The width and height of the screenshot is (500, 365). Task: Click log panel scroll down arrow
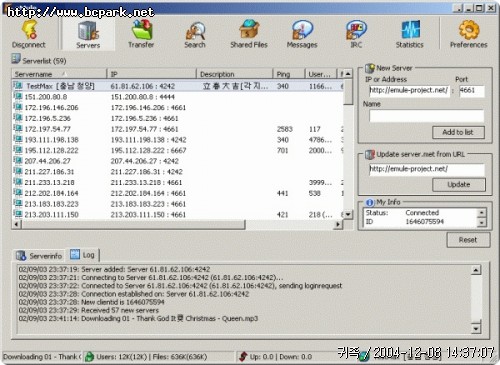tap(476, 329)
